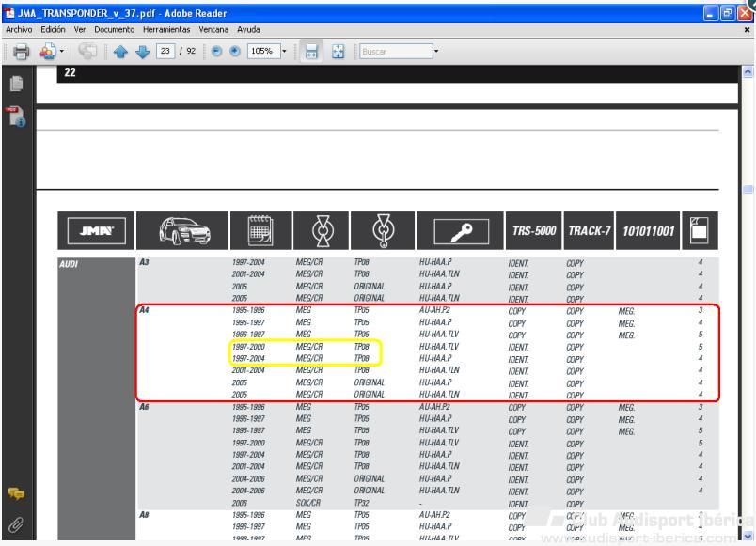Go to the next page with the down arrow
756x546 pixels.
(x=142, y=51)
